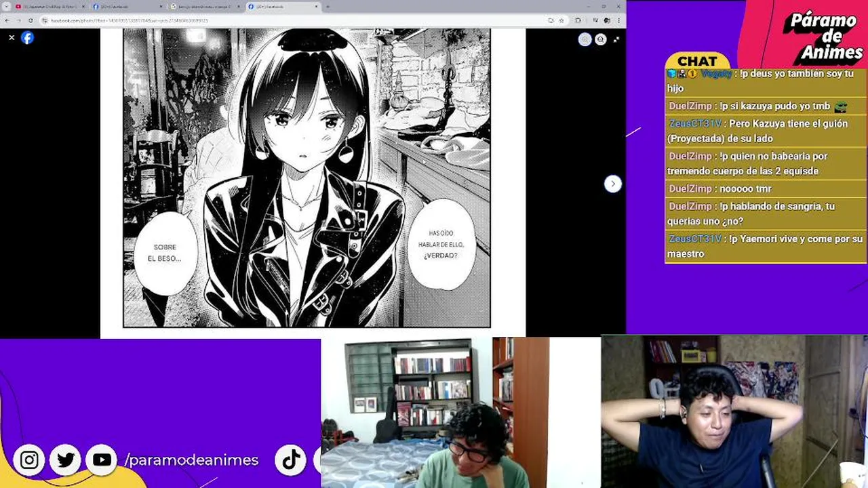Close the active Facebook tab
The width and height of the screenshot is (868, 488).
point(317,6)
